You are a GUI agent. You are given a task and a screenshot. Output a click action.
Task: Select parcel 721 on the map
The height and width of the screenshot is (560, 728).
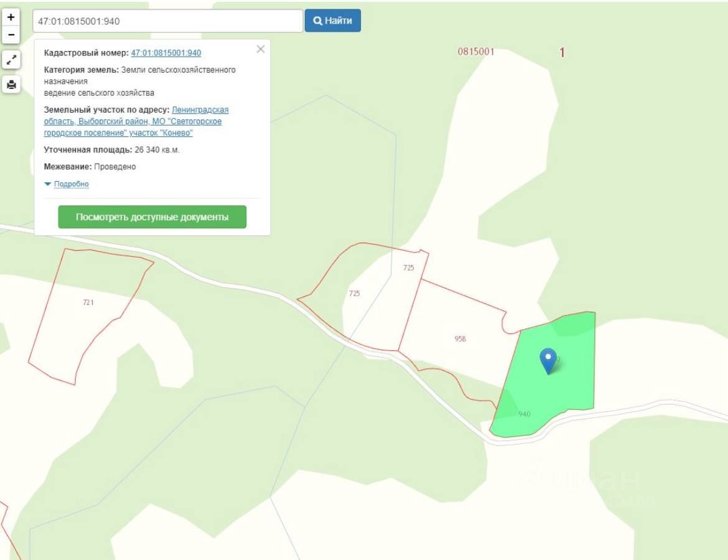88,302
